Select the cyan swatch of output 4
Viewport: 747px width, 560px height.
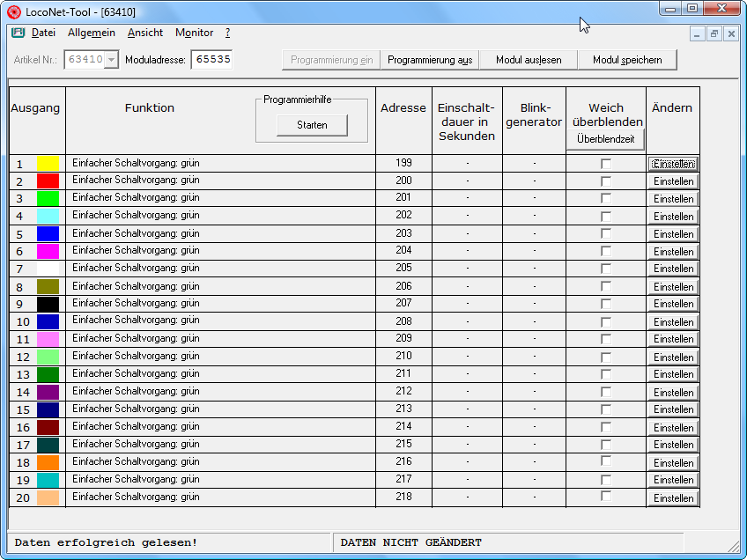(48, 216)
